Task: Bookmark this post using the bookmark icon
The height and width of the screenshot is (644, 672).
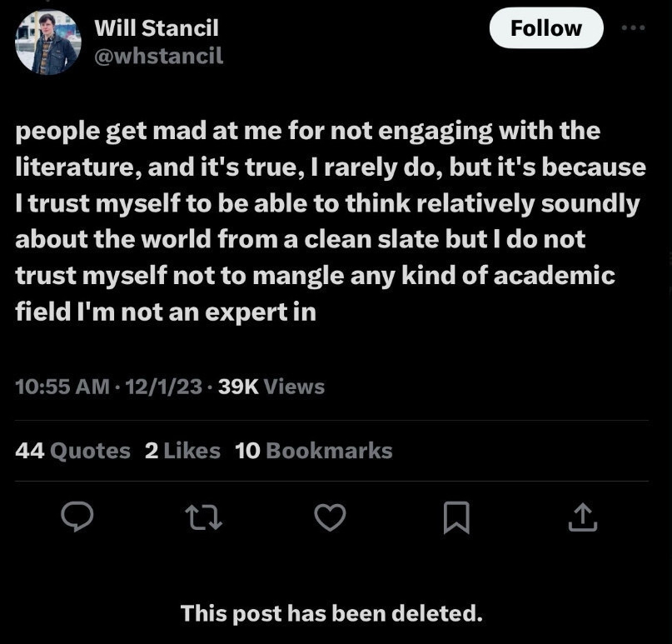Action: click(x=455, y=518)
